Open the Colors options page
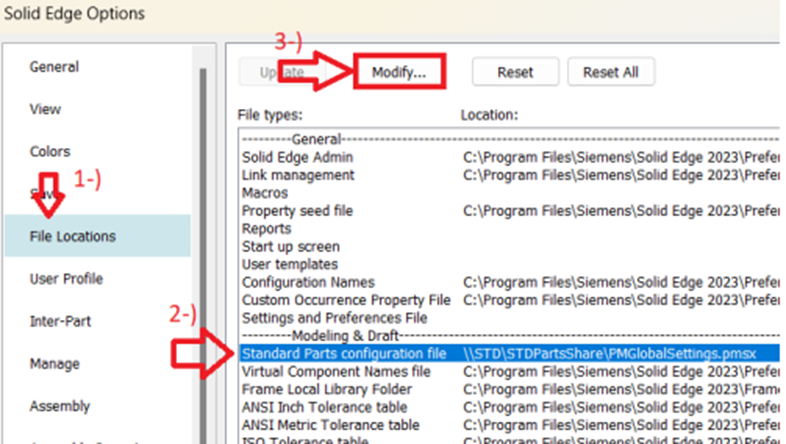This screenshot has width=786, height=444. click(x=50, y=151)
